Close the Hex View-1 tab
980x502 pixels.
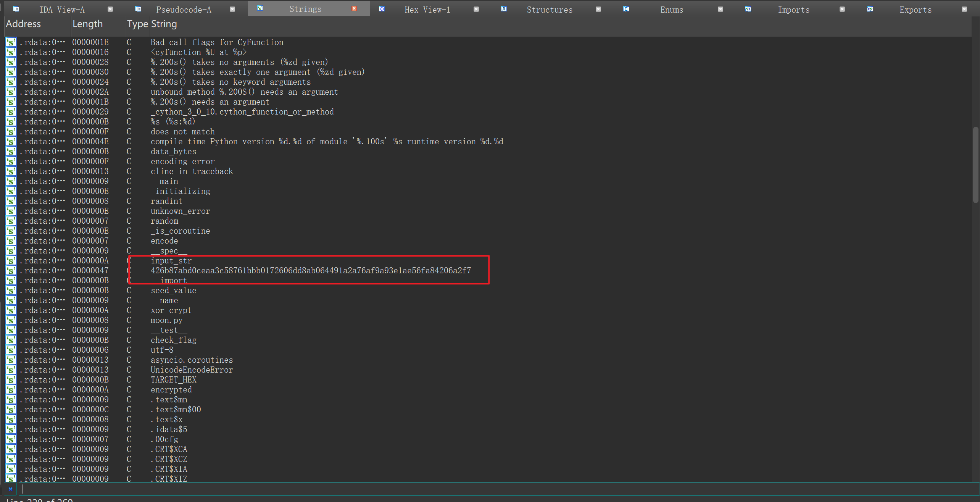click(476, 9)
